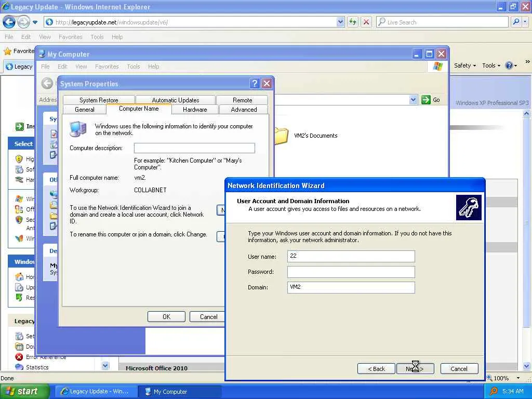
Task: Click the Computer description text field
Action: click(194, 148)
